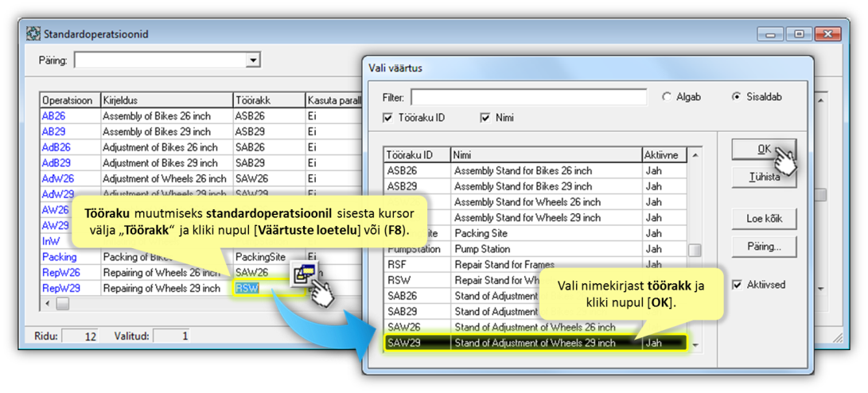Click the PackingSite Töörakk cell
The width and height of the screenshot is (868, 393).
(x=269, y=258)
